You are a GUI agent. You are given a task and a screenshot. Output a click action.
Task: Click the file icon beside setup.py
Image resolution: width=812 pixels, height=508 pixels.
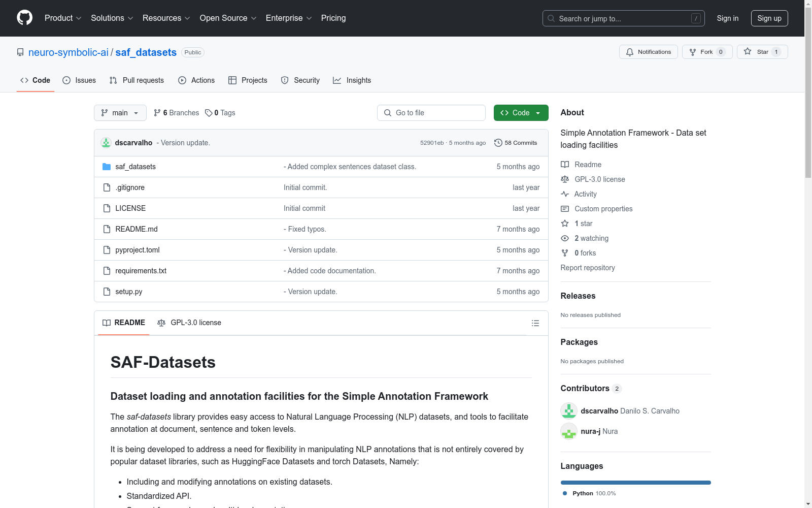(x=107, y=292)
